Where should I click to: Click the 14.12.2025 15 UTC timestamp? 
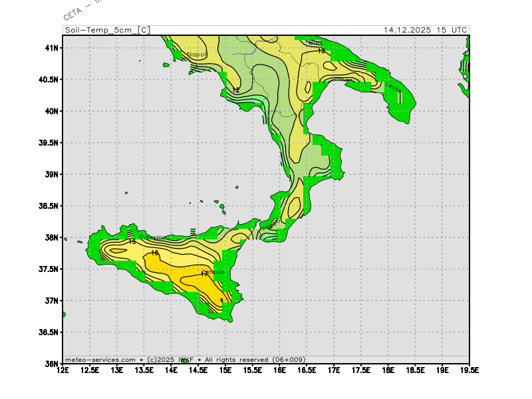[x=425, y=30]
